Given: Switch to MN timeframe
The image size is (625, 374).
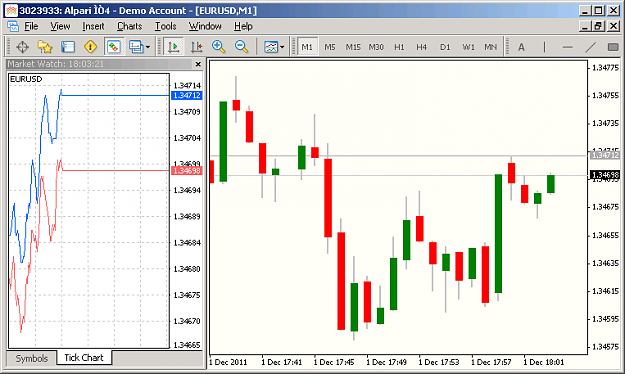Looking at the screenshot, I should [x=491, y=47].
